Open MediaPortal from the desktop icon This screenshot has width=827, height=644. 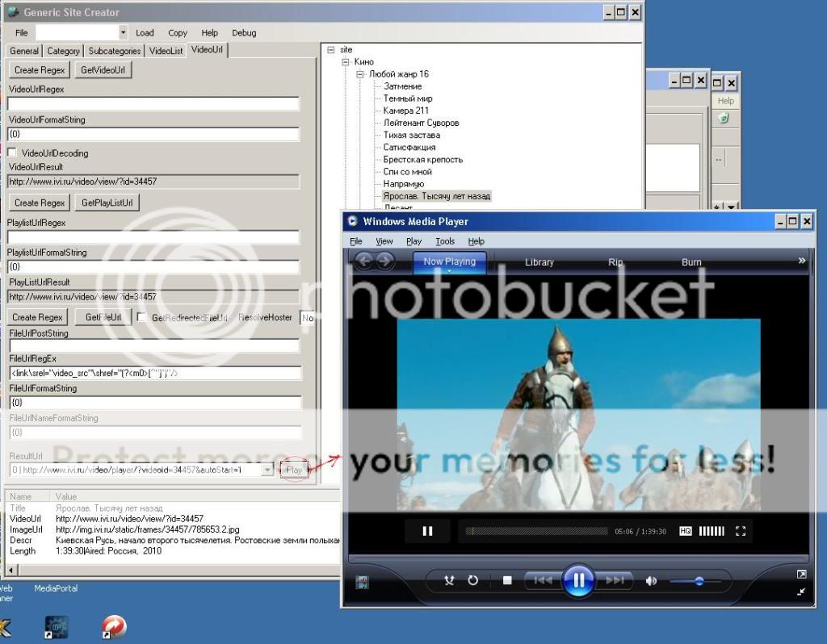(57, 626)
